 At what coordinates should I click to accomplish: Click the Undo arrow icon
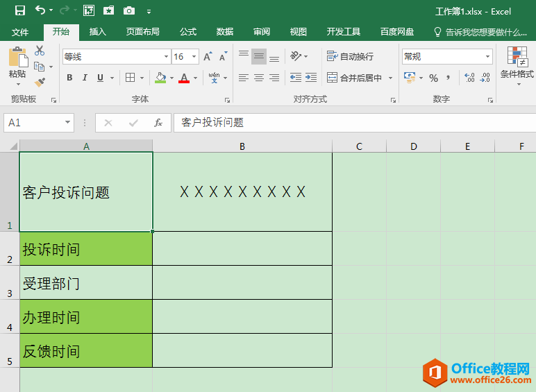(x=40, y=10)
